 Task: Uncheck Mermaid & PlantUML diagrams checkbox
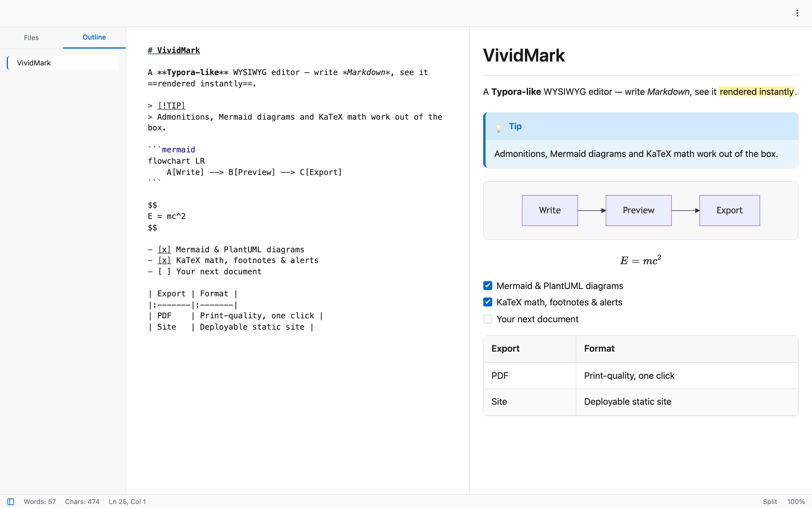(487, 286)
